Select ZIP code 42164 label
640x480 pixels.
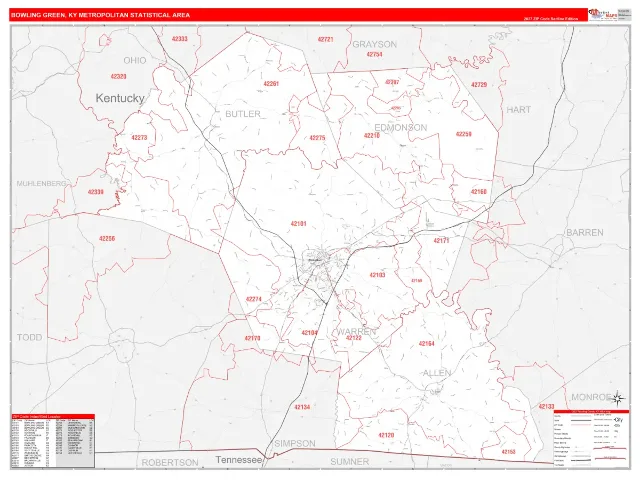426,344
